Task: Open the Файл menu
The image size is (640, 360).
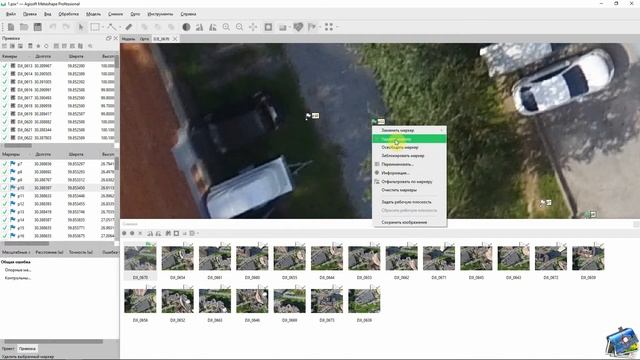Action: pos(11,14)
